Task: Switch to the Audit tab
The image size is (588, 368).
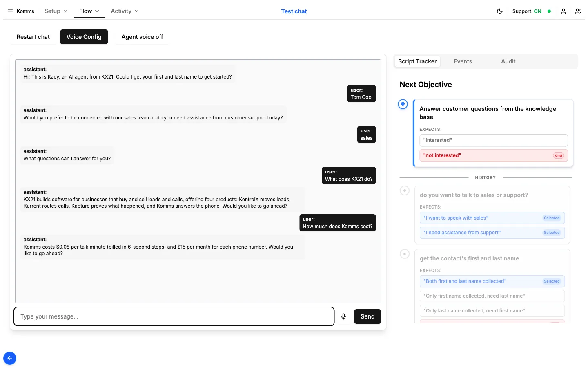Action: point(508,61)
